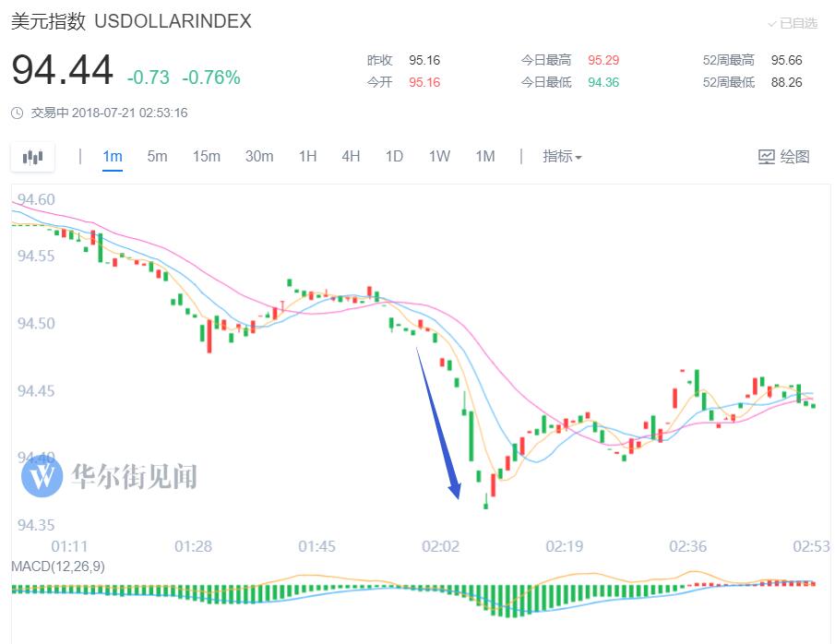Select the 1m timeframe tab
Screen dimensions: 835x644
(113, 156)
